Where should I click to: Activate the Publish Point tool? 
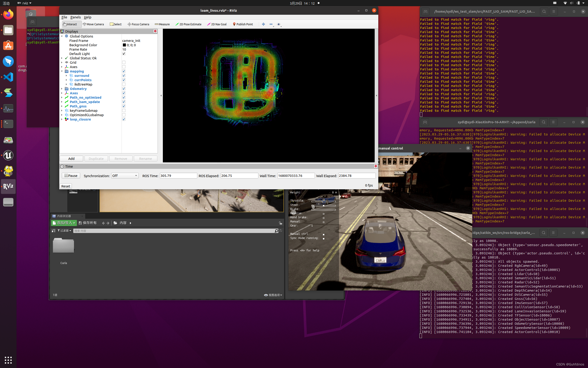[243, 24]
